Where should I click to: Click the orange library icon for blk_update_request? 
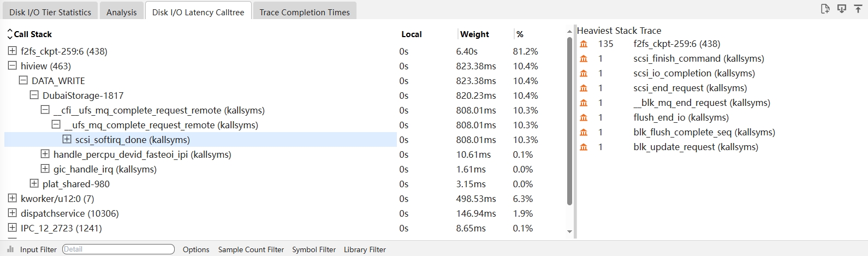click(584, 147)
